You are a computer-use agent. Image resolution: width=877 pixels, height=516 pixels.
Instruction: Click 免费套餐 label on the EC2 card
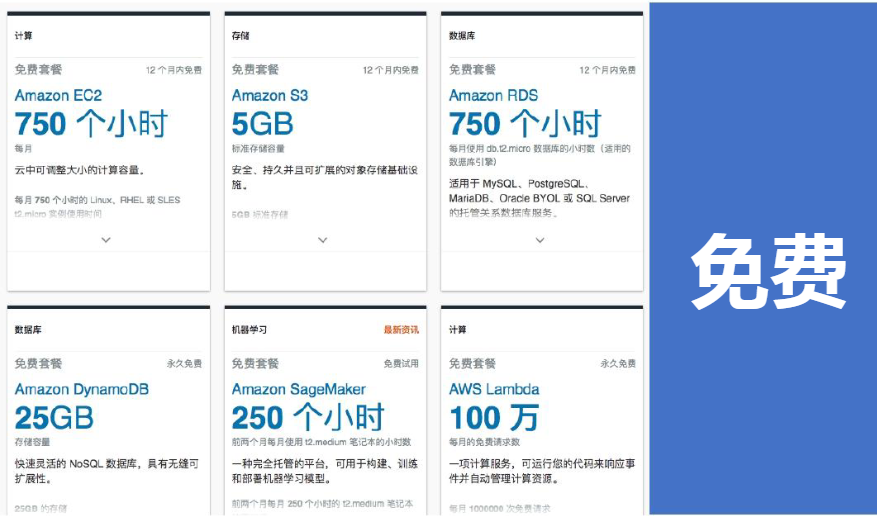38,70
